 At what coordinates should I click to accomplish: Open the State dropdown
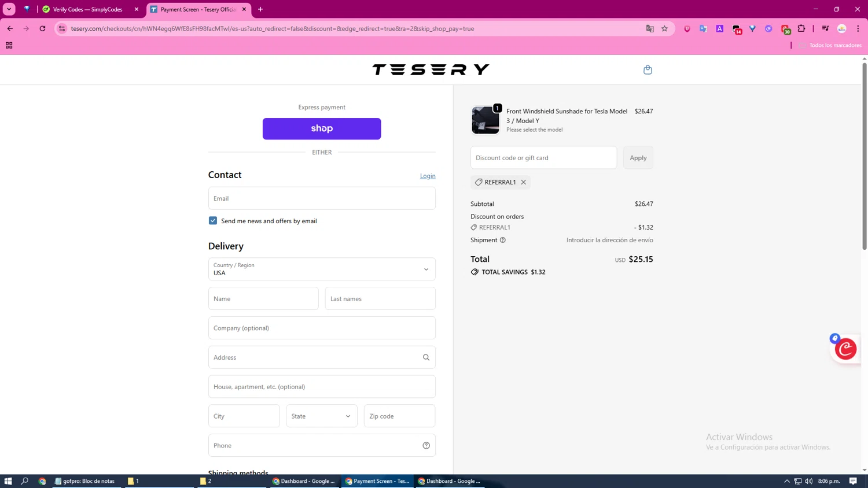(322, 416)
